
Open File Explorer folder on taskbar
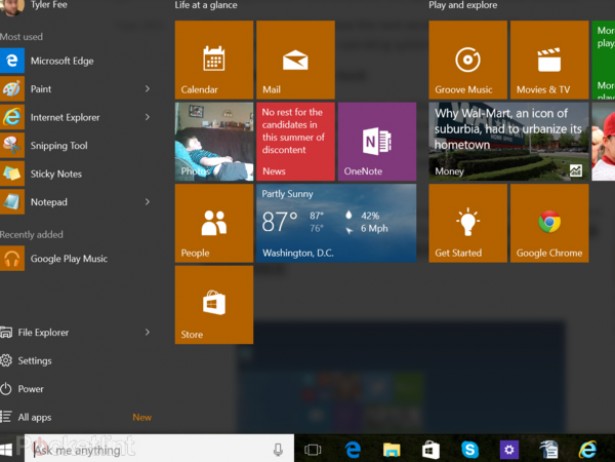pos(391,450)
